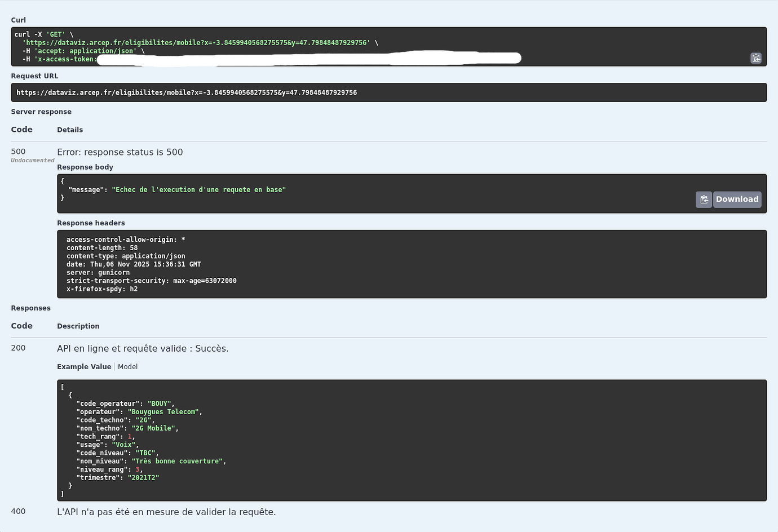The height and width of the screenshot is (532, 778).
Task: Copy the response body to clipboard
Action: (x=704, y=199)
